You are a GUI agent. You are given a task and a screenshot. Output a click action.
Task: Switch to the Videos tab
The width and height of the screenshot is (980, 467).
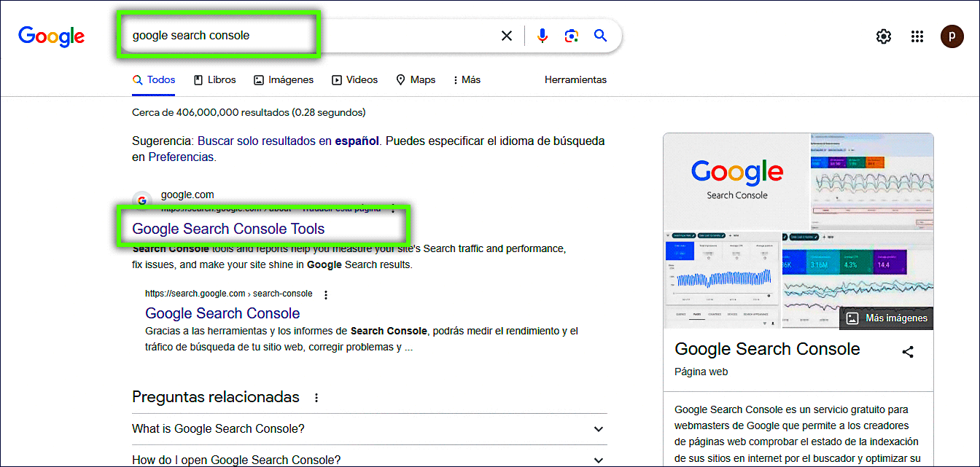(x=355, y=80)
